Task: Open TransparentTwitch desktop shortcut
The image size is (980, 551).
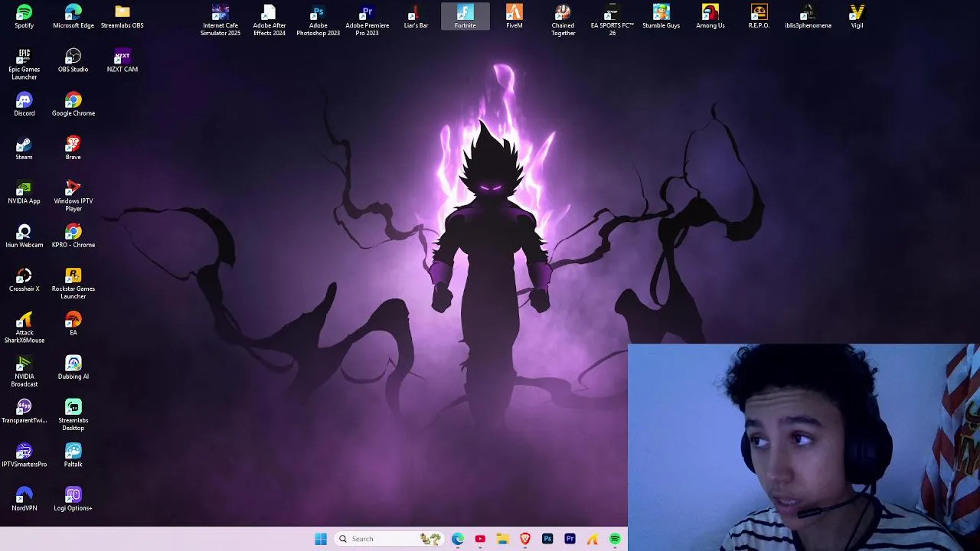Action: click(x=24, y=412)
